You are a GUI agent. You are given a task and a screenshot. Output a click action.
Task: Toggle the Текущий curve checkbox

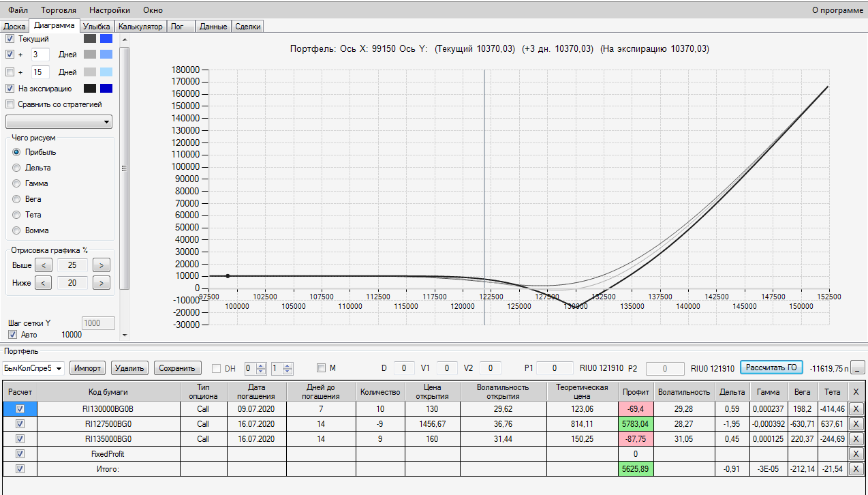pyautogui.click(x=10, y=39)
